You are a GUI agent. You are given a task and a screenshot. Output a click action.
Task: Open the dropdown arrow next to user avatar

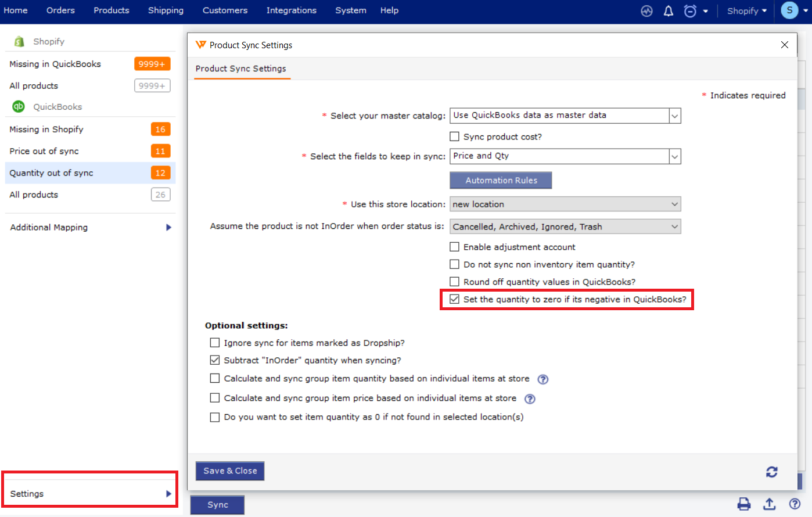(805, 11)
